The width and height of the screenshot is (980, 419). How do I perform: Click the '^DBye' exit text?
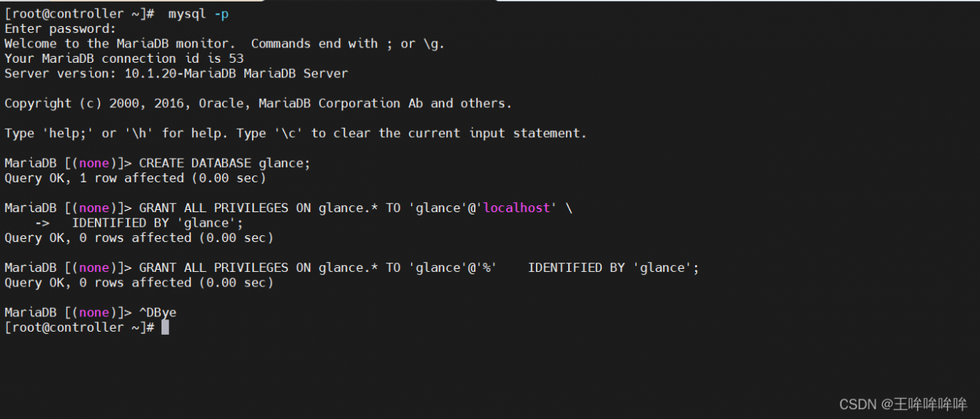158,313
